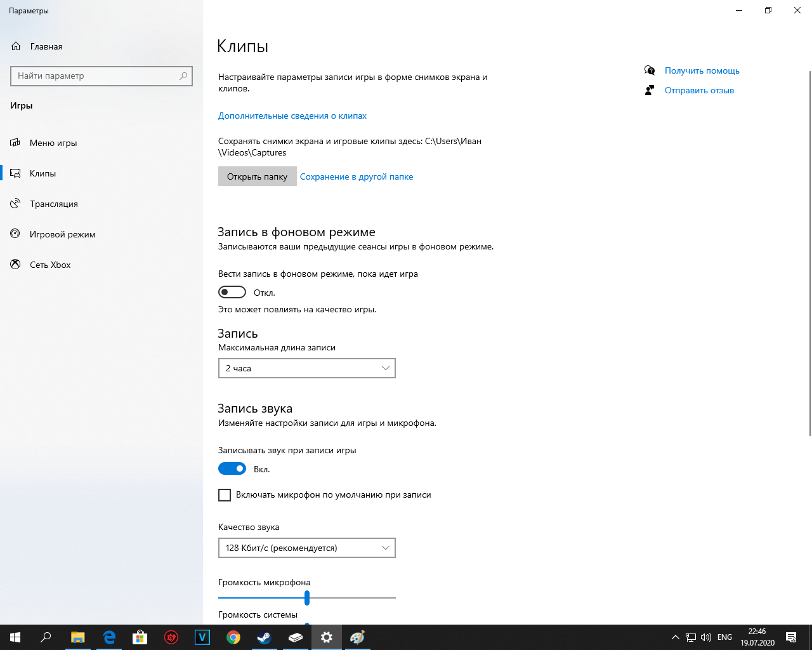Adjust Громкость микрофона slider
The image size is (812, 650).
(x=307, y=597)
